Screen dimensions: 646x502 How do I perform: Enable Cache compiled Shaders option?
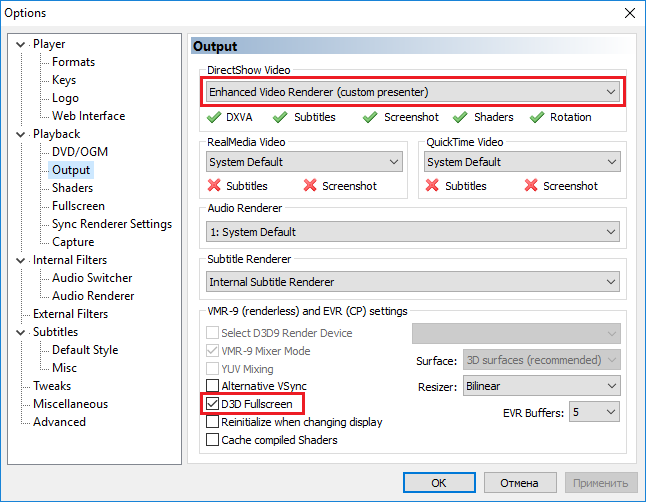pos(212,440)
